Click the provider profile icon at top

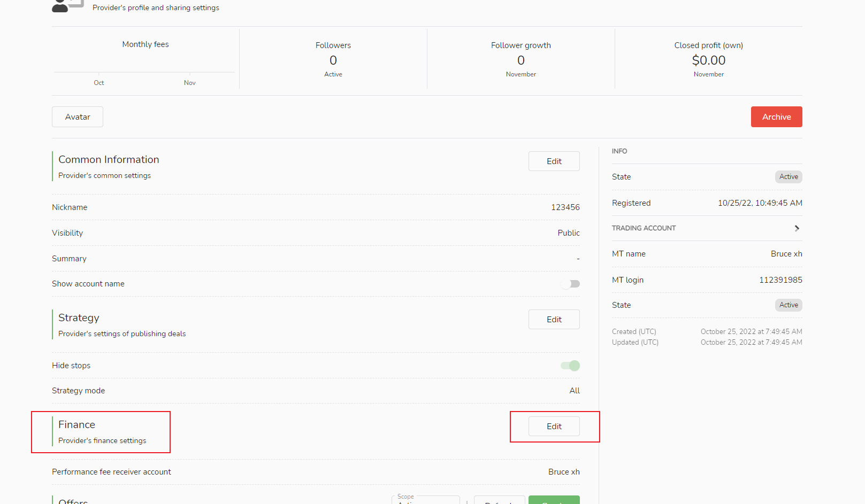click(67, 5)
